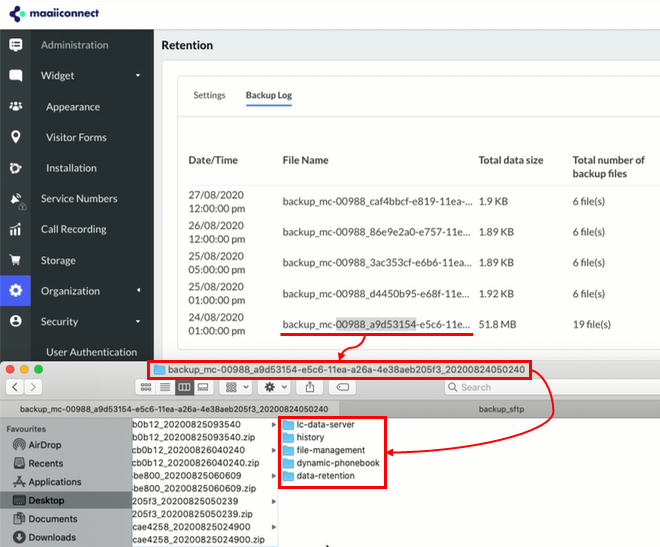Image resolution: width=660 pixels, height=547 pixels.
Task: Open the people group sidebar icon
Action: [16, 106]
